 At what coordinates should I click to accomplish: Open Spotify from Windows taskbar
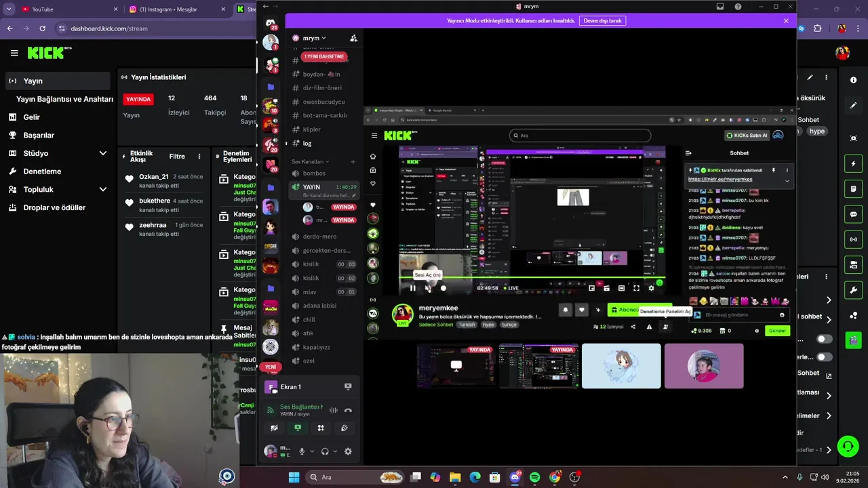(534, 477)
